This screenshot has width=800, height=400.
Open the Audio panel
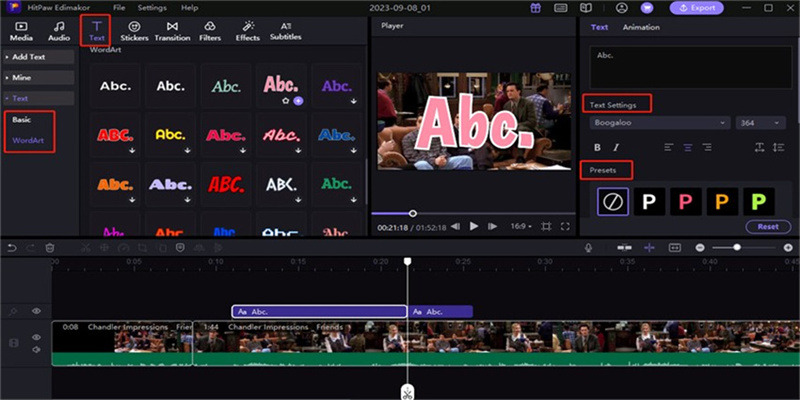59,31
